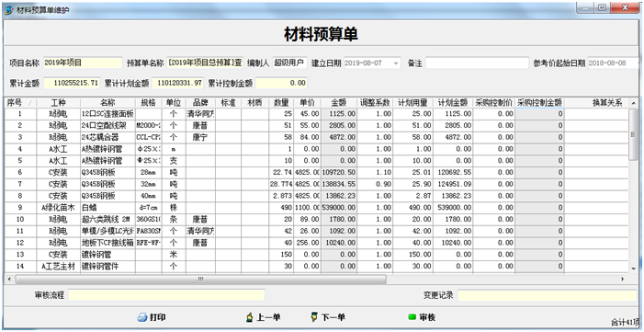Click the 编制人 field
The height and width of the screenshot is (332, 644).
[289, 63]
